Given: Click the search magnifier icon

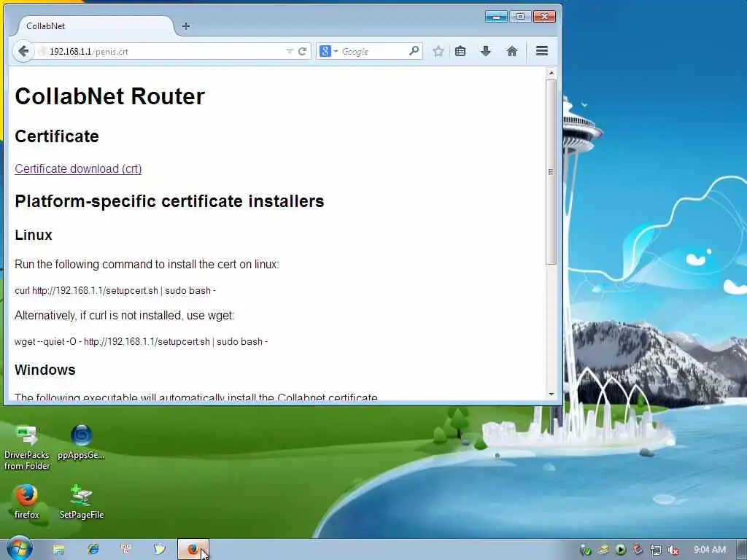Looking at the screenshot, I should pyautogui.click(x=414, y=50).
